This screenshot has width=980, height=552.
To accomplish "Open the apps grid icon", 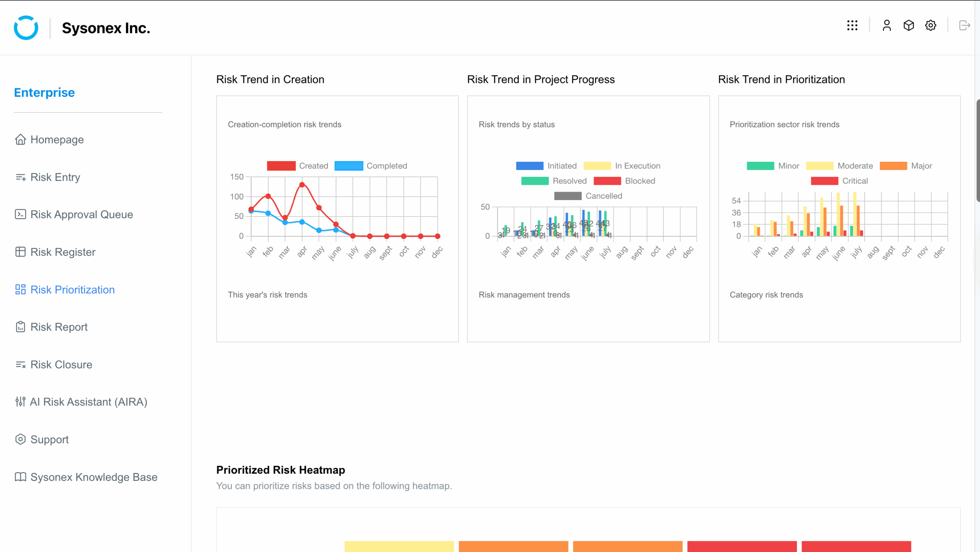I will point(852,26).
